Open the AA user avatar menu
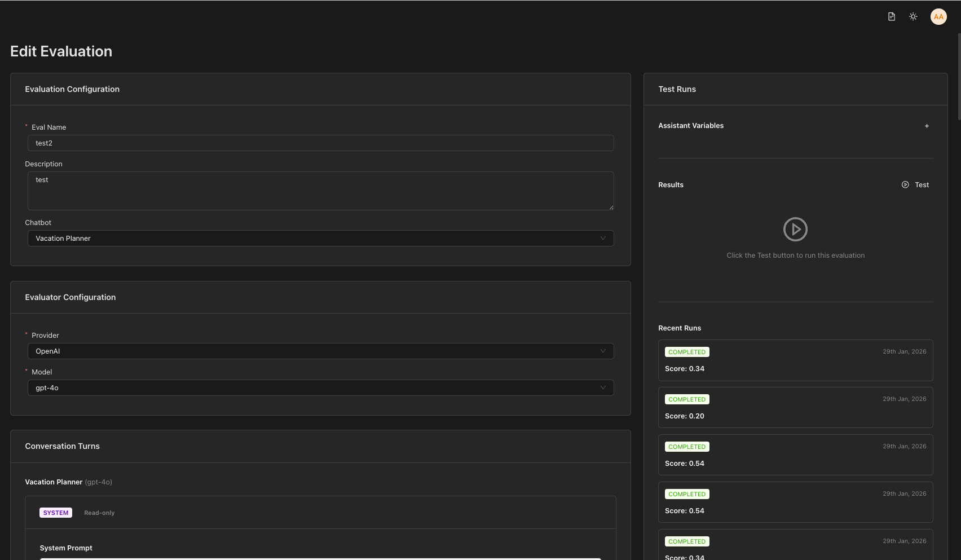961x560 pixels. (x=938, y=16)
